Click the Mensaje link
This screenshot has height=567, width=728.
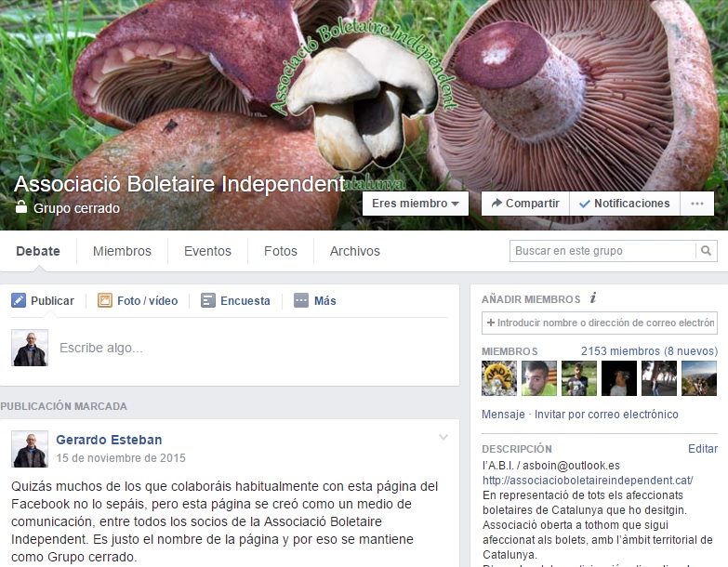coord(503,414)
